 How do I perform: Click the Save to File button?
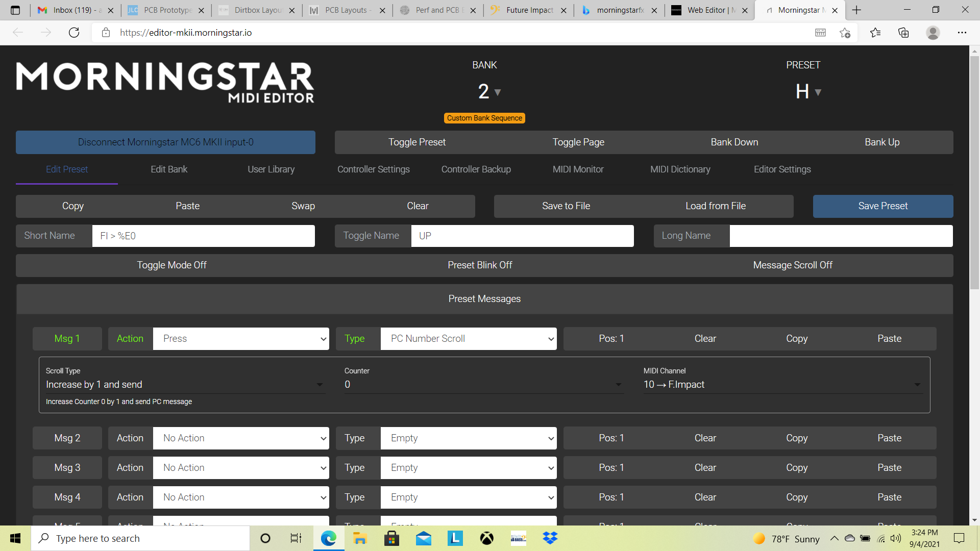[x=566, y=206]
